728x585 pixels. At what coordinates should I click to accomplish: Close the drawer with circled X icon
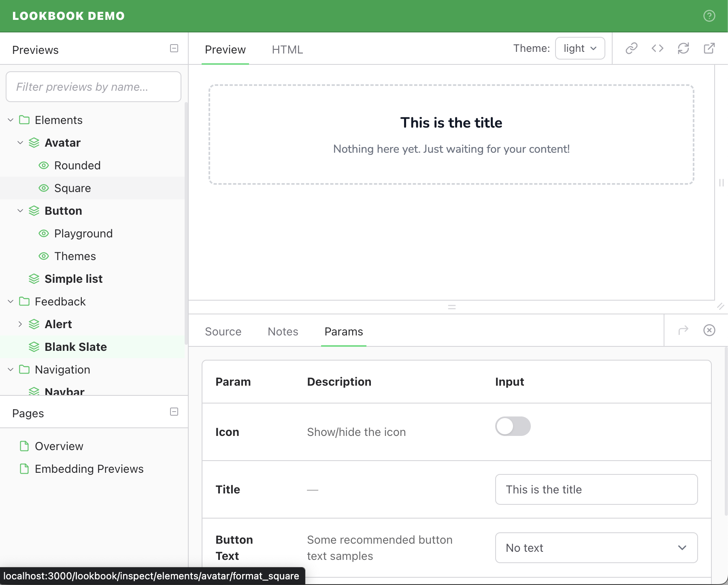coord(709,330)
